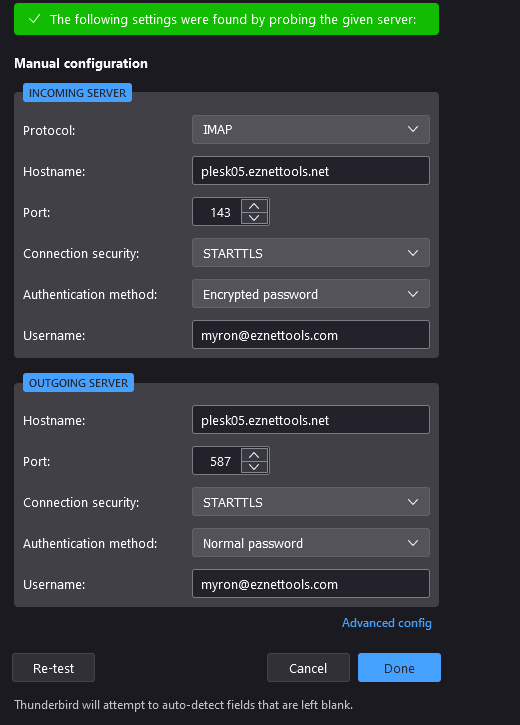The image size is (520, 725).
Task: Open the Advanced config link
Action: pyautogui.click(x=386, y=623)
